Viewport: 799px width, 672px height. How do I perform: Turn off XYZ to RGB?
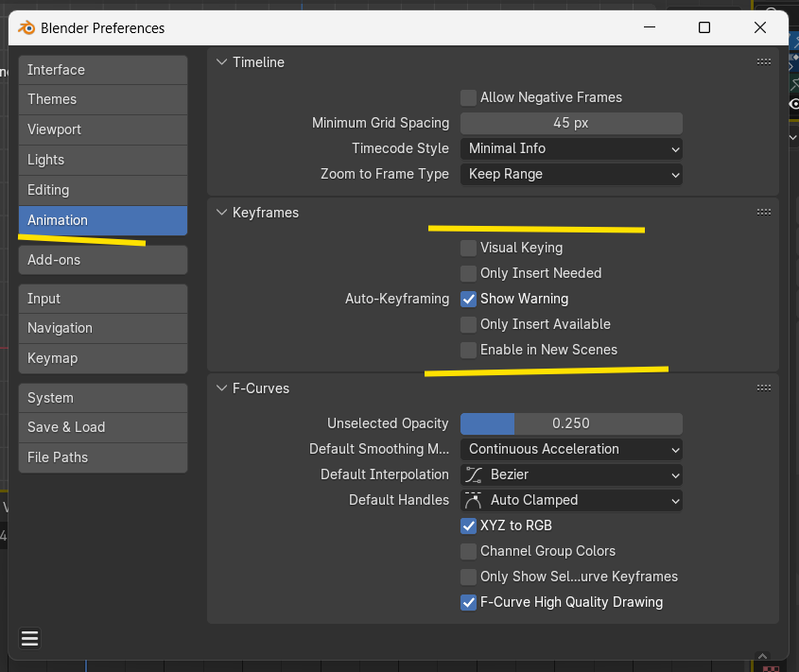[x=468, y=526]
